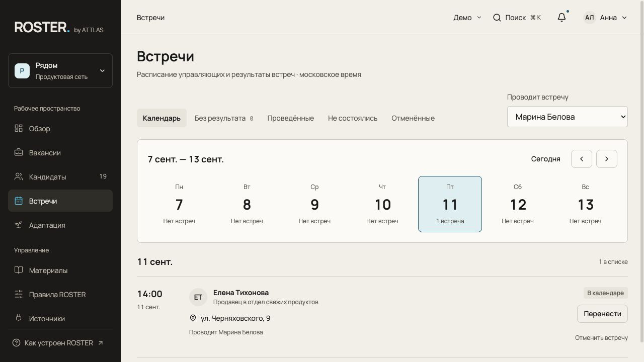The image size is (644, 362).
Task: Go to previous week arrow
Action: click(x=582, y=159)
